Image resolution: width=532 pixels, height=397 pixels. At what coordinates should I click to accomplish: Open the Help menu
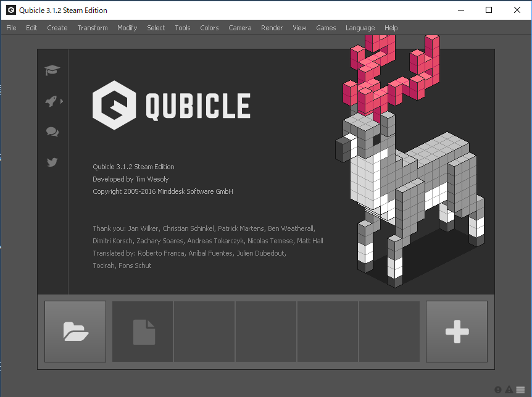click(x=391, y=28)
